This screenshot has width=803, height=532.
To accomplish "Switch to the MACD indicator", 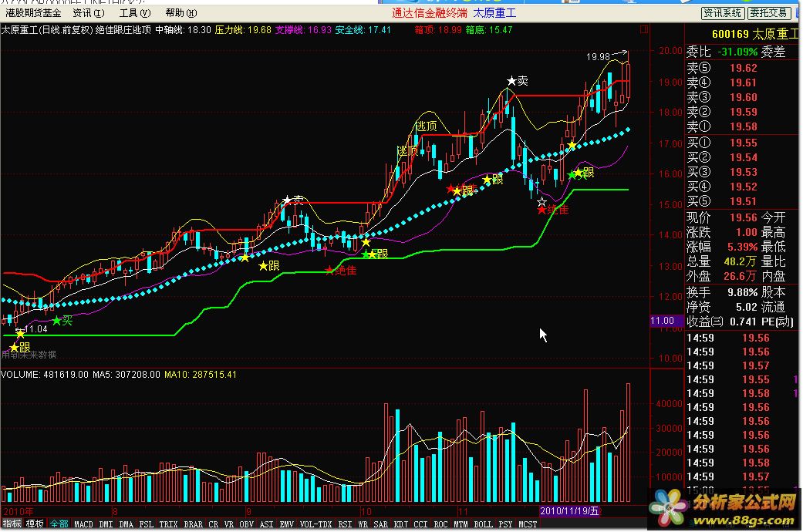I will 83,524.
